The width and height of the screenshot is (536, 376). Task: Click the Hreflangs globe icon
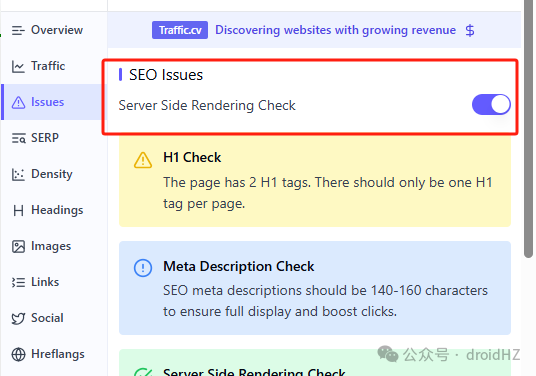[x=18, y=354]
